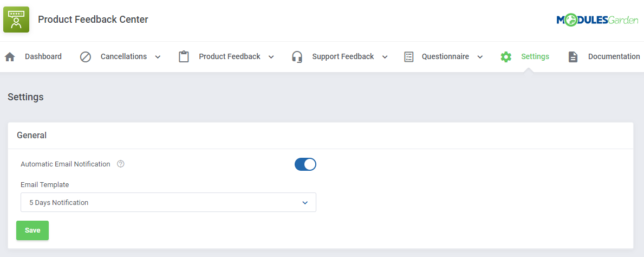
Task: Open the Documentation menu item
Action: (x=614, y=57)
